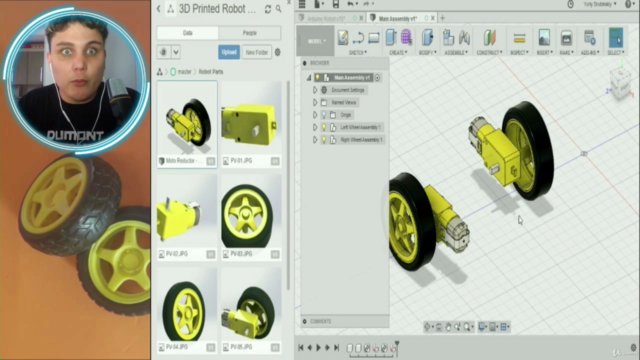
Task: Toggle visibility bulb of Origin folder
Action: click(x=324, y=115)
